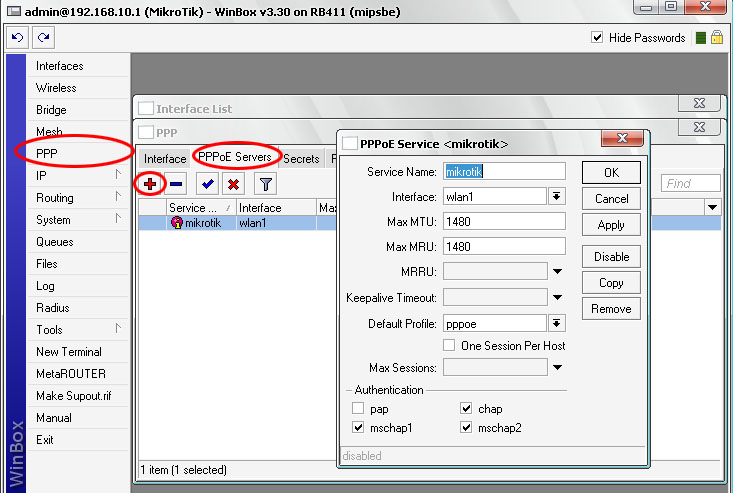Viewport: 733px width, 493px height.
Task: Open the Interface wlan1 dropdown
Action: 556,196
